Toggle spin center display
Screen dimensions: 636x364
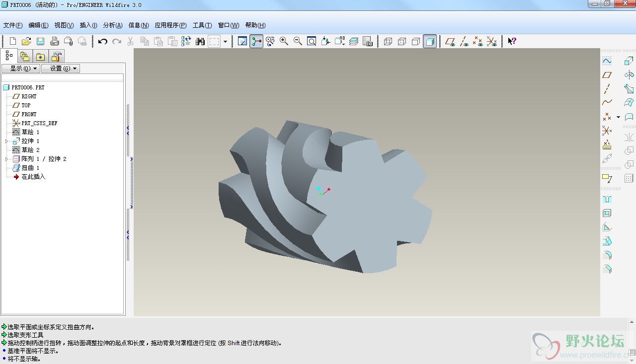tap(256, 41)
